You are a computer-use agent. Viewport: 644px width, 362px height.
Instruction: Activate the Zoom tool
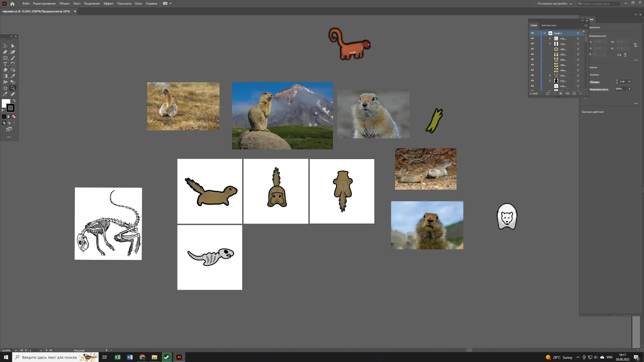point(13,88)
